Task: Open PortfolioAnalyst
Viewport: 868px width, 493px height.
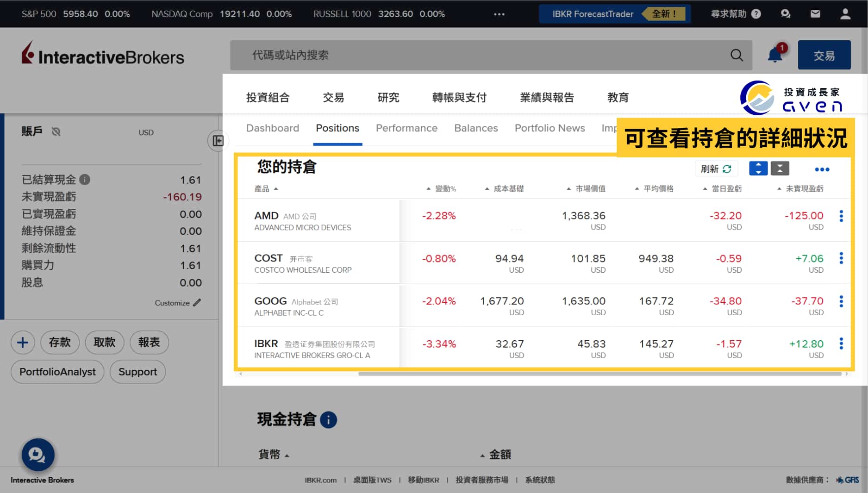Action: pyautogui.click(x=57, y=372)
